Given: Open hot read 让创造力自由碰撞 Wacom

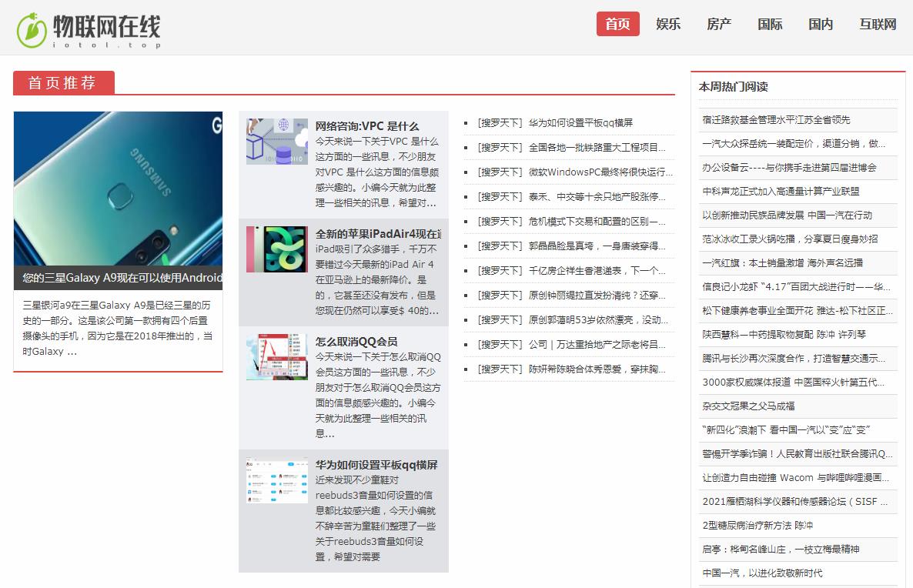Looking at the screenshot, I should coord(795,478).
